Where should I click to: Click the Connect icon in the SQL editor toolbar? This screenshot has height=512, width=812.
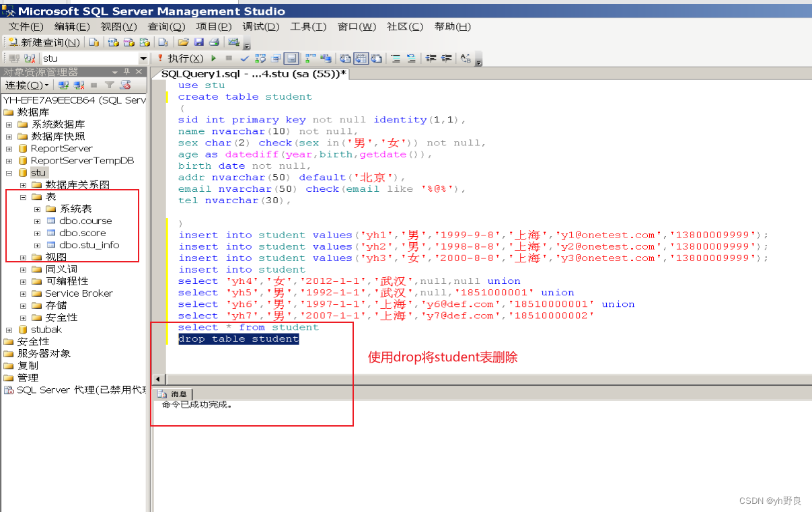[14, 59]
